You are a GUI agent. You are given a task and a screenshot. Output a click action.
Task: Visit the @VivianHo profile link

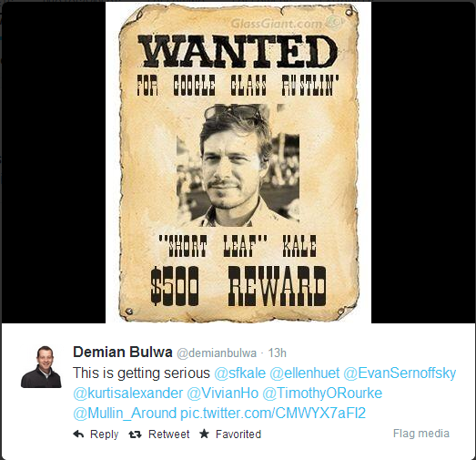pyautogui.click(x=222, y=394)
